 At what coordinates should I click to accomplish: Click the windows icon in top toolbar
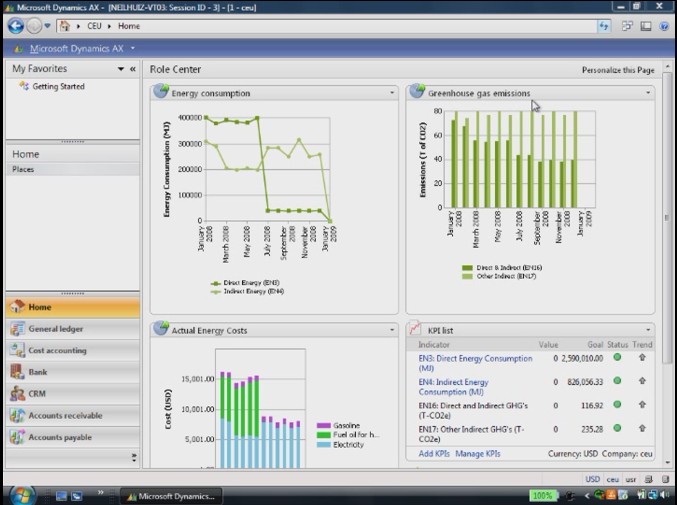click(x=627, y=26)
